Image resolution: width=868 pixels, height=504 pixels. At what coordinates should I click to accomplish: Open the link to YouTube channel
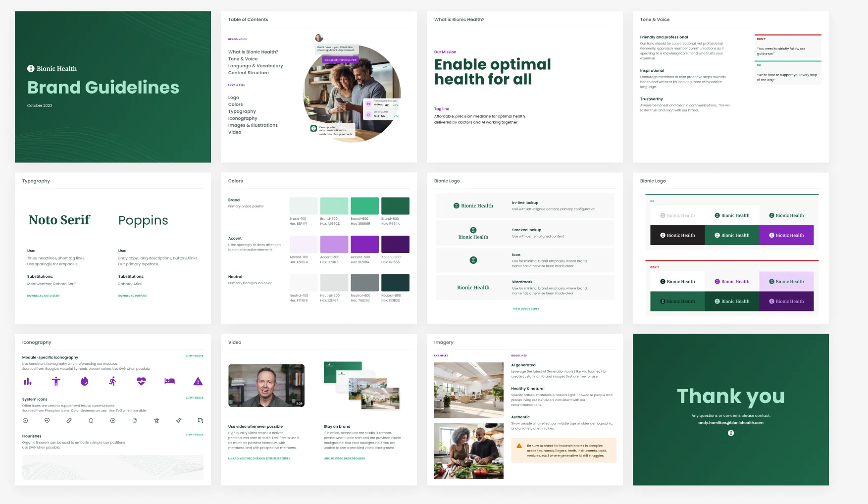click(259, 458)
